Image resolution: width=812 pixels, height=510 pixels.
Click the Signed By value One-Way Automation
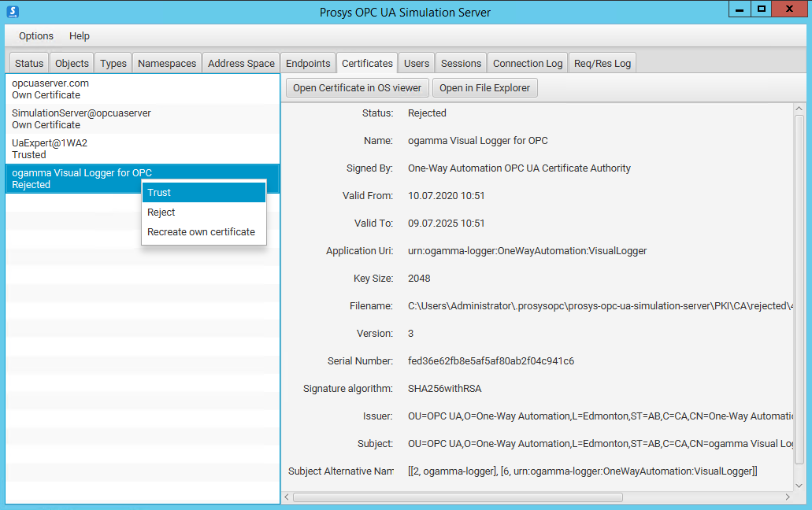(519, 168)
